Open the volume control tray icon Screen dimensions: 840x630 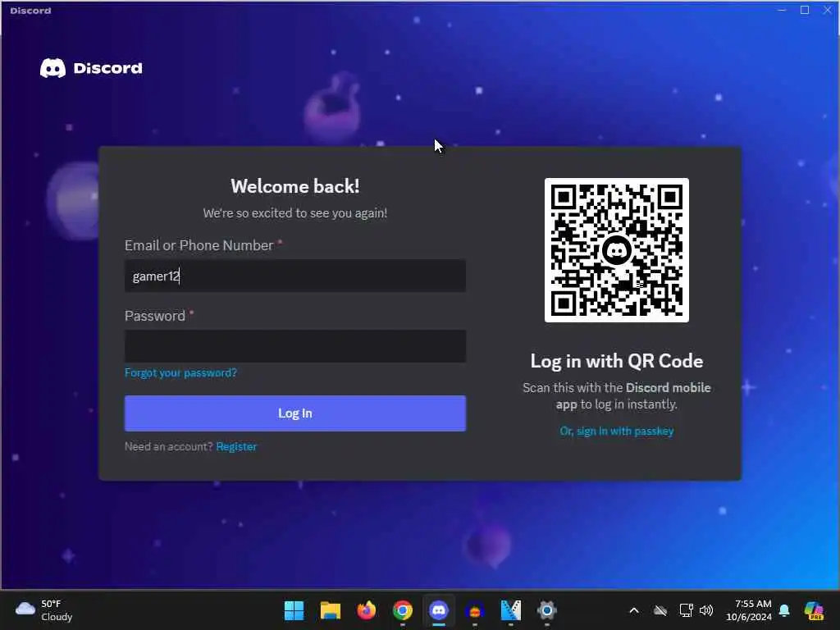(x=706, y=610)
